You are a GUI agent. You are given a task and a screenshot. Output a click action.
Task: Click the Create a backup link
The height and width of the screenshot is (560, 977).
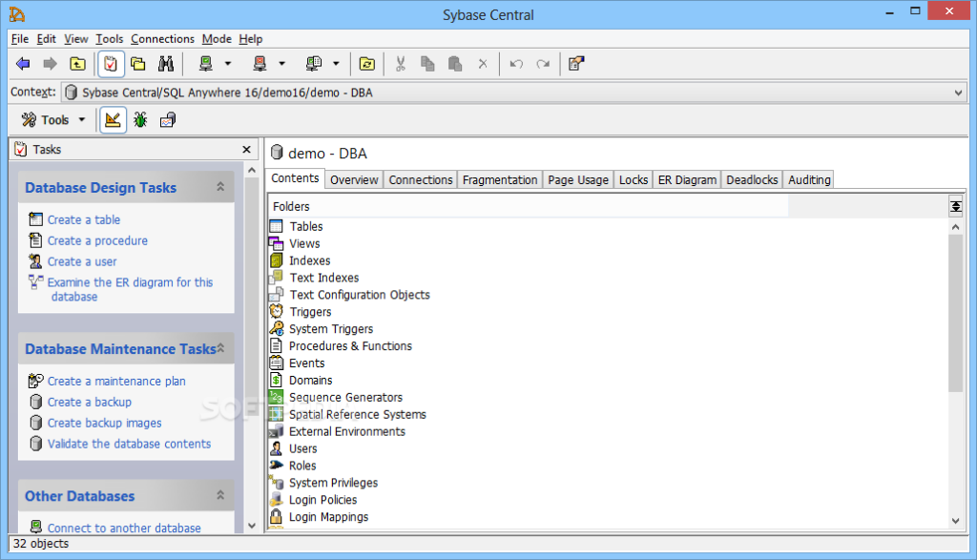point(88,402)
